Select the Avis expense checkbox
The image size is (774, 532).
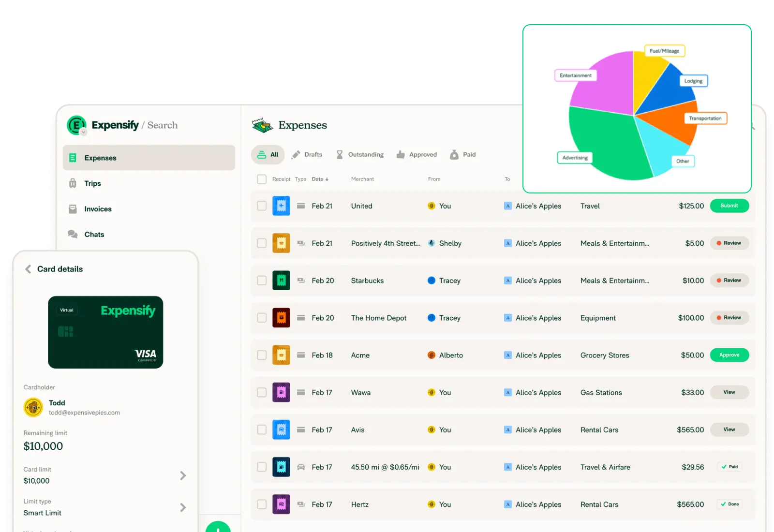pyautogui.click(x=262, y=429)
